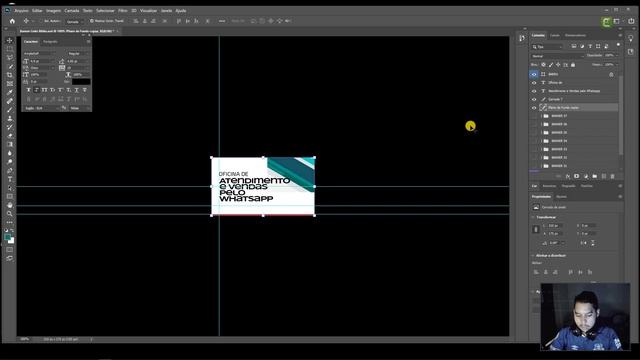Enable Sel. Autom. checkbox in options bar
Viewport: 640px width, 360px height.
(41, 21)
